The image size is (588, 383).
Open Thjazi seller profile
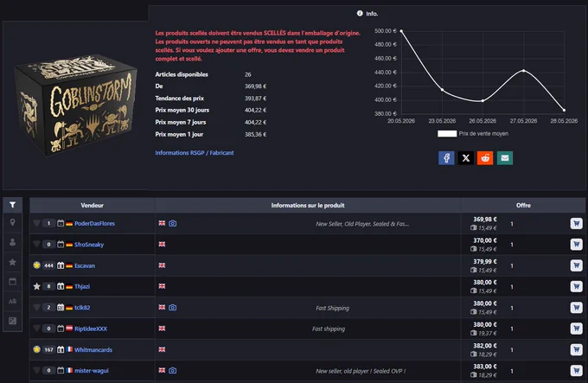82,286
